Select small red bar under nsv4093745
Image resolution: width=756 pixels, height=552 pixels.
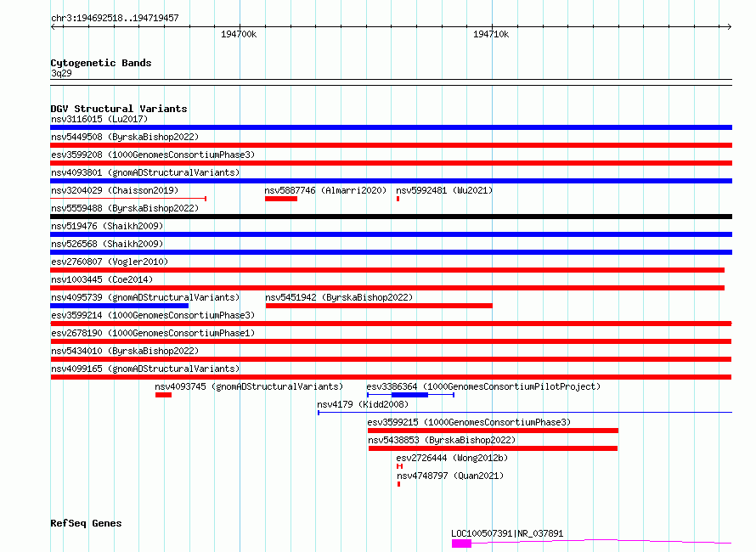(x=163, y=395)
